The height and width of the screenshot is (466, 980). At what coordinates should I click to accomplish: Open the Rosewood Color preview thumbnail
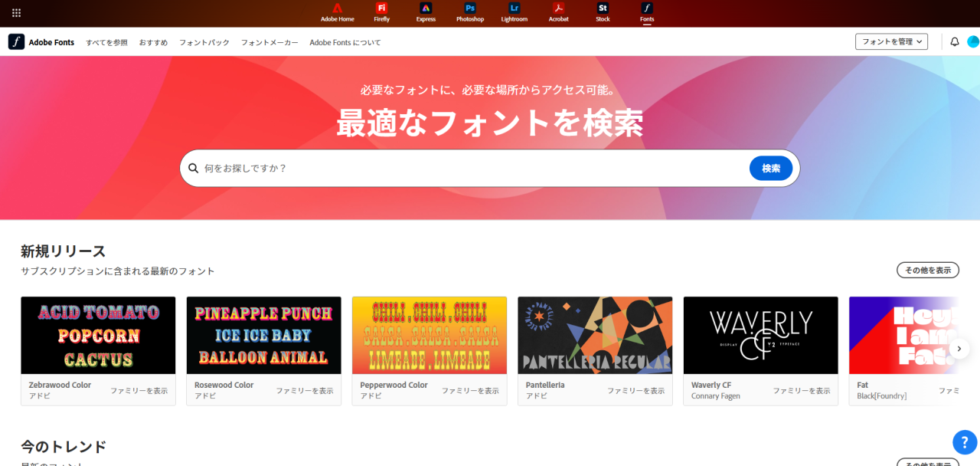264,335
